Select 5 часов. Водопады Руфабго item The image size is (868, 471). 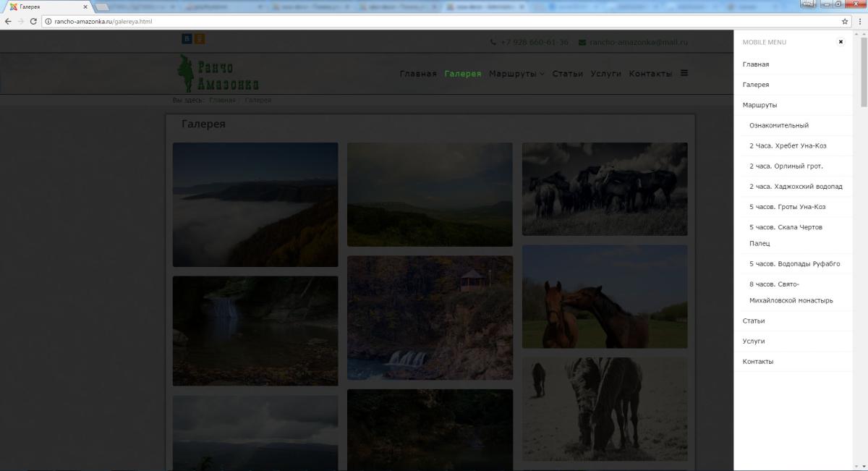click(x=794, y=264)
